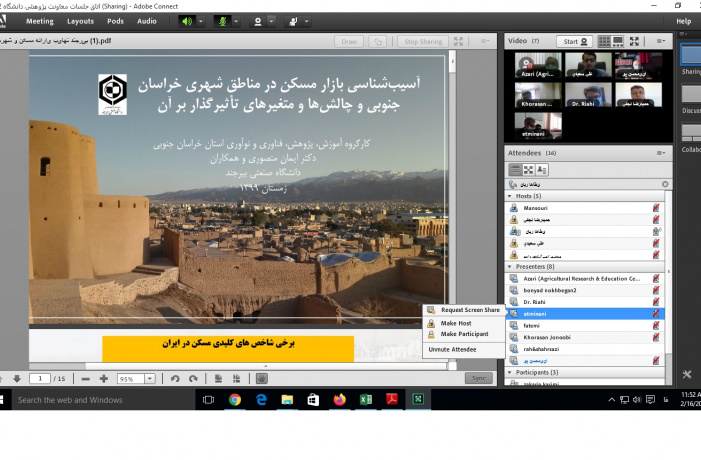701x460 pixels.
Task: Open the Audio menu
Action: [147, 21]
